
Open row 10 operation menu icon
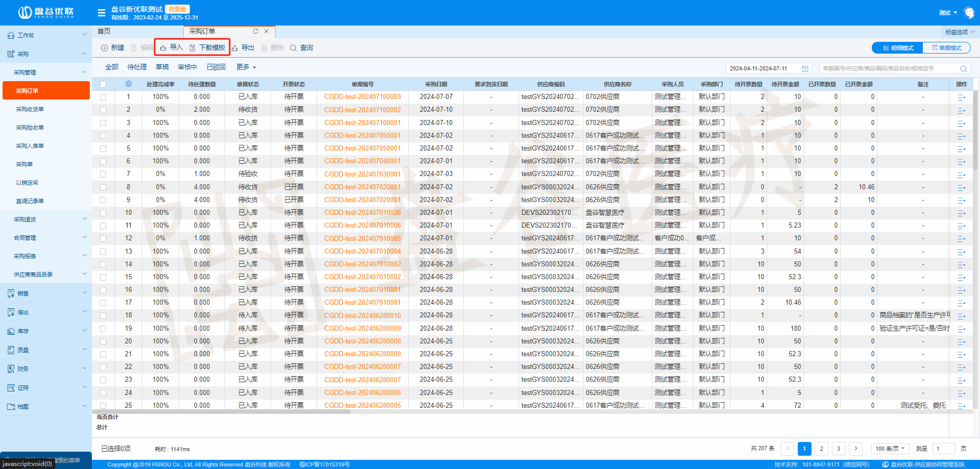961,213
